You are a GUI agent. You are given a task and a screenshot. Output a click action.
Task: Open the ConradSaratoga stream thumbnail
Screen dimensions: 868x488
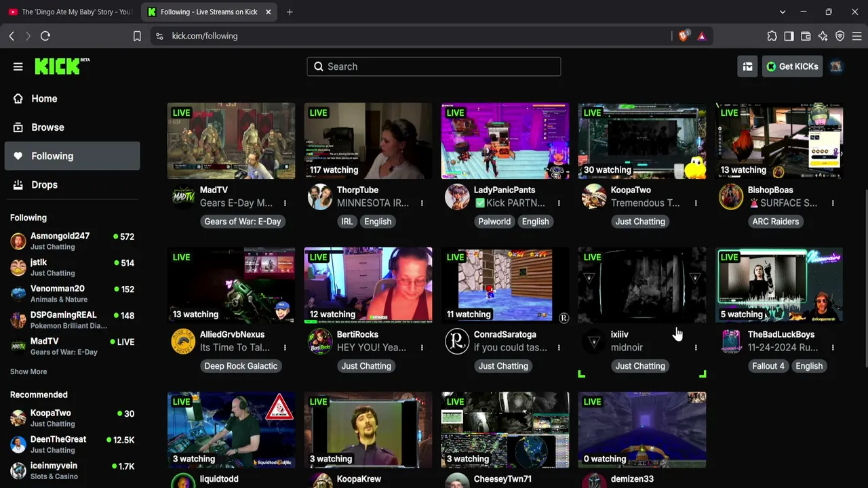point(505,285)
